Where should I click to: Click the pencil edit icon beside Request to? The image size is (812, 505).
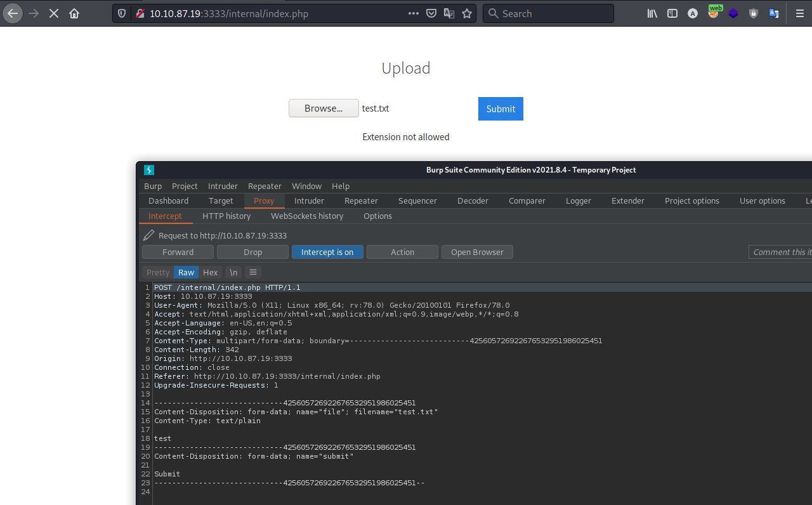point(149,235)
